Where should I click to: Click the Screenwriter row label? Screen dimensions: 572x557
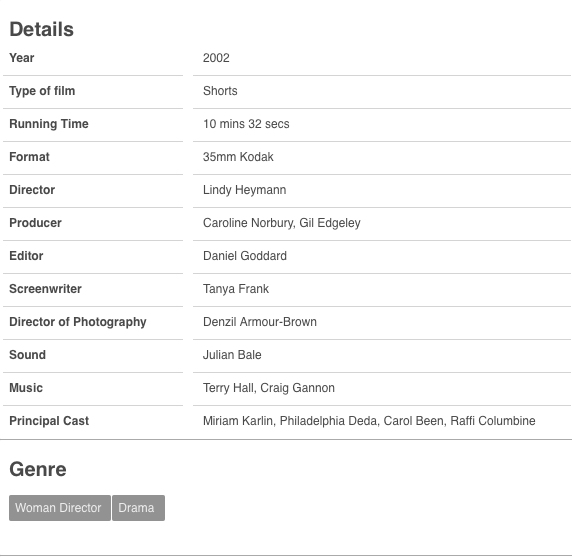coord(45,289)
